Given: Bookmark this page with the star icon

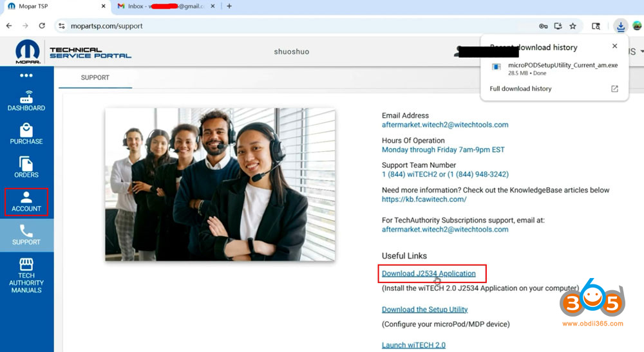Looking at the screenshot, I should 573,26.
